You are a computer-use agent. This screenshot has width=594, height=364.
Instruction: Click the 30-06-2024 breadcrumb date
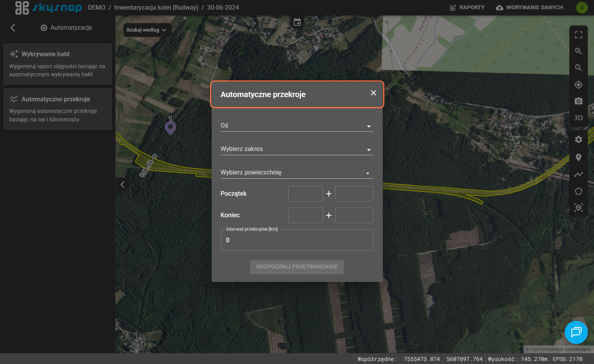(x=223, y=8)
